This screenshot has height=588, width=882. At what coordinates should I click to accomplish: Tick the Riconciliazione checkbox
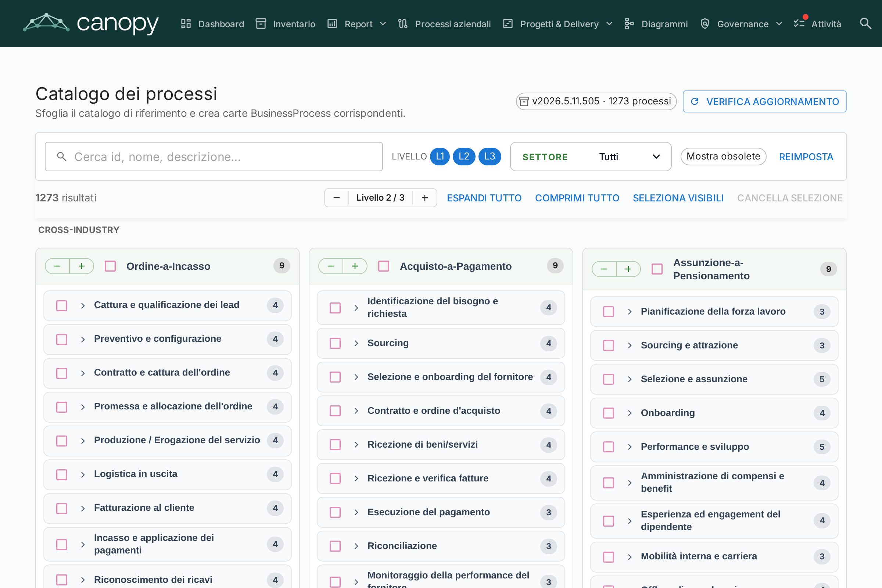click(335, 546)
